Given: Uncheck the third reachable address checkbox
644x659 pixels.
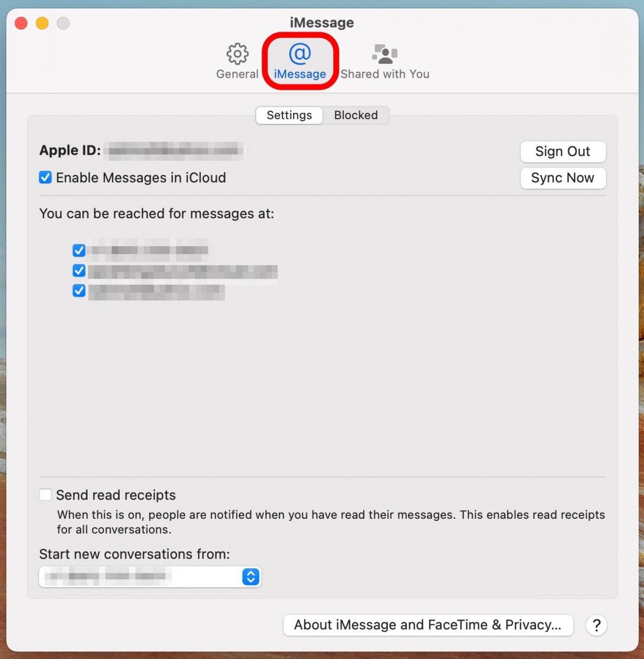Looking at the screenshot, I should point(79,291).
